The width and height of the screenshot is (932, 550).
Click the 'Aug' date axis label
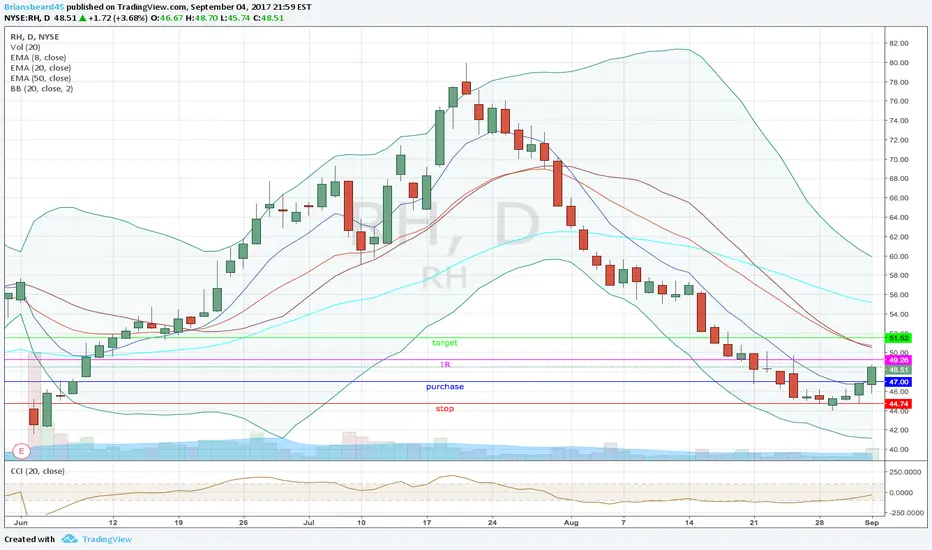tap(571, 523)
